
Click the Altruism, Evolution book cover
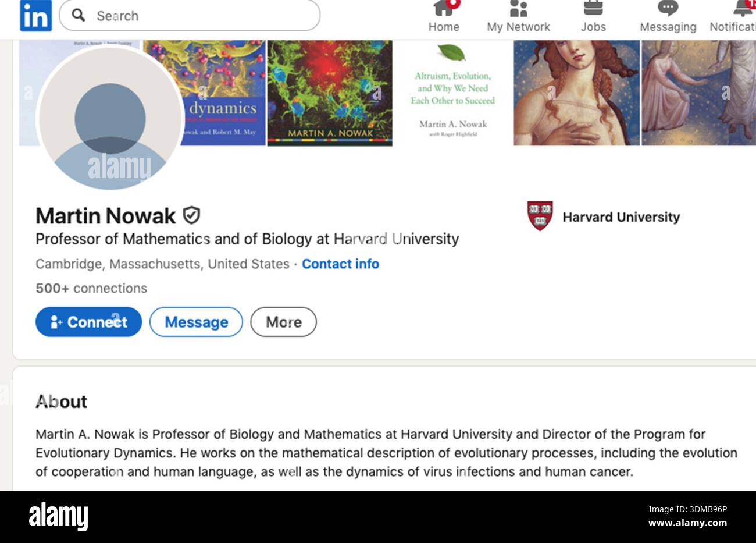point(453,93)
